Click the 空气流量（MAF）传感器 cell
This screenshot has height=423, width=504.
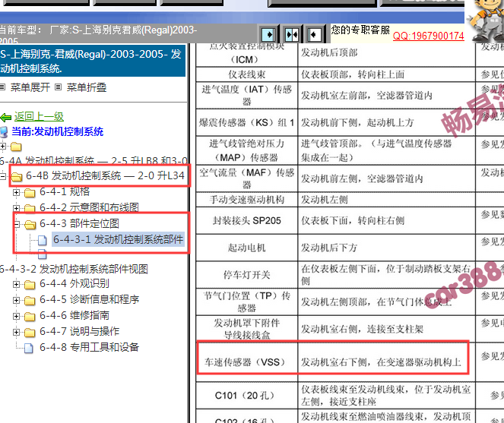[x=246, y=178]
